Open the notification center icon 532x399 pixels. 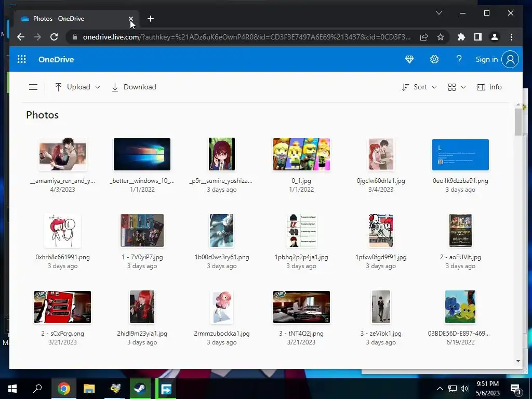pyautogui.click(x=516, y=389)
